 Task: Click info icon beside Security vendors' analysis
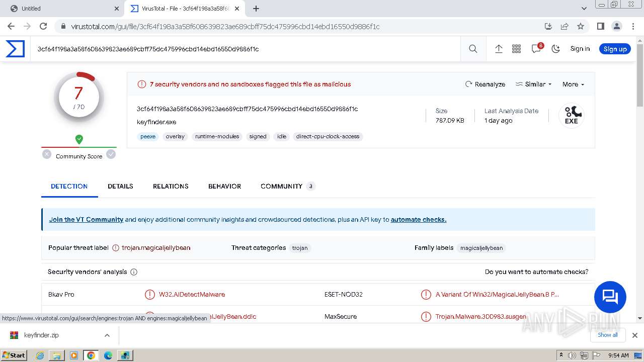134,272
